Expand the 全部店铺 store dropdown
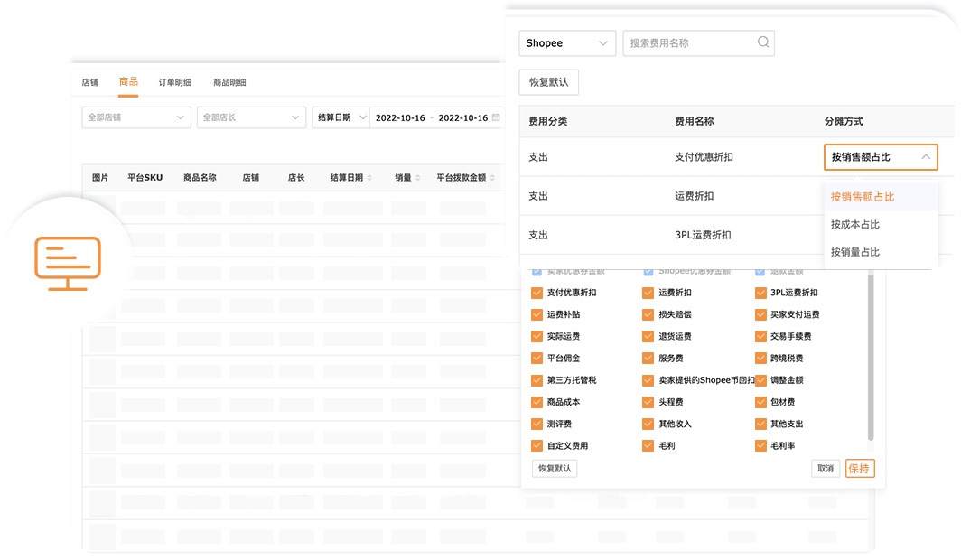This screenshot has height=560, width=961. 136,118
